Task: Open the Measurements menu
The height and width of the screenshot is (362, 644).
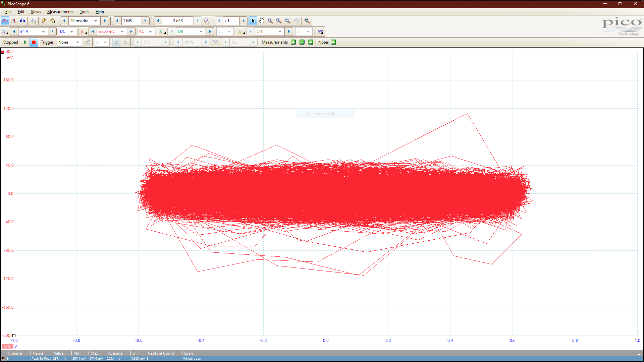Action: 60,12
